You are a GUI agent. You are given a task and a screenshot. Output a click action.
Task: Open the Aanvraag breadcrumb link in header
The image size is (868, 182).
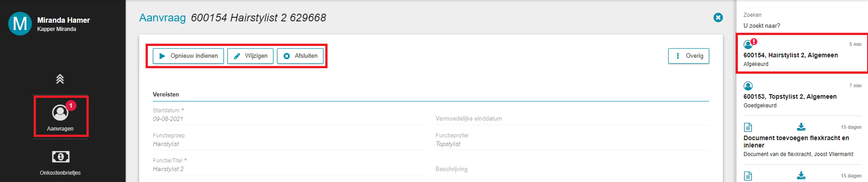click(162, 18)
